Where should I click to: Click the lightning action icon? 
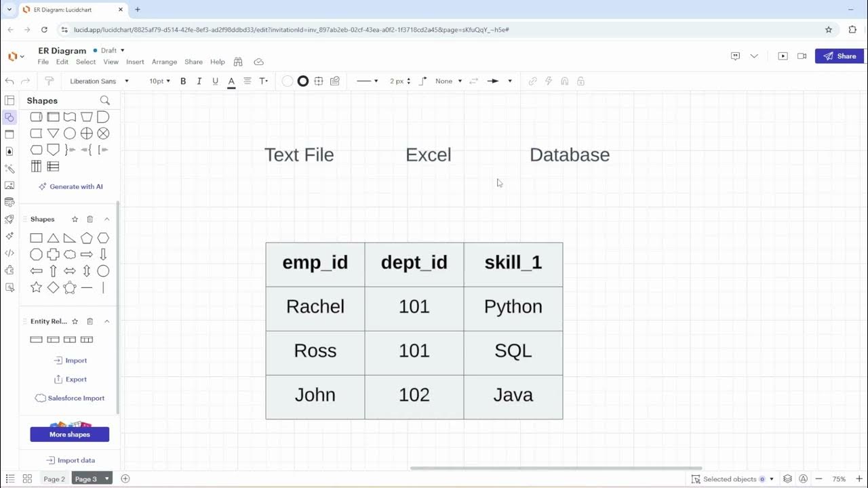pos(549,81)
